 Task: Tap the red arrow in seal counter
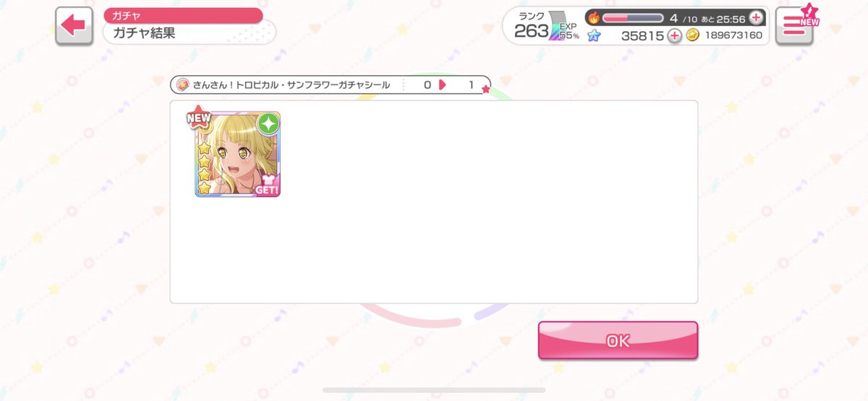[443, 85]
